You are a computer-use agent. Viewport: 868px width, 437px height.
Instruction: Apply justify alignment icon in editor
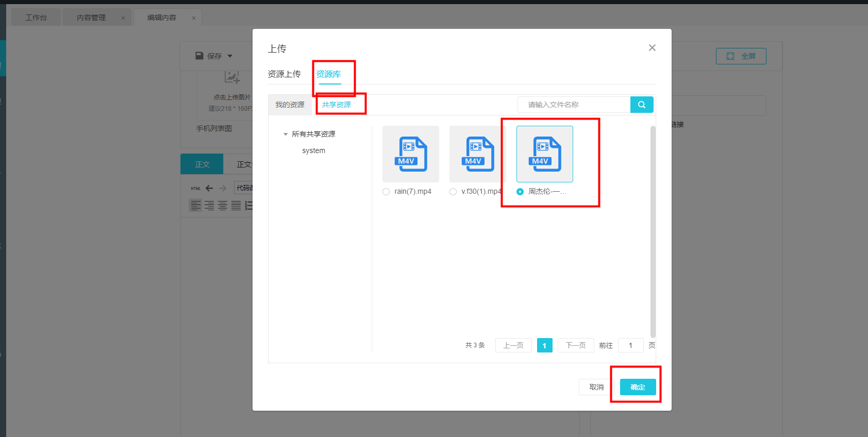coord(236,206)
